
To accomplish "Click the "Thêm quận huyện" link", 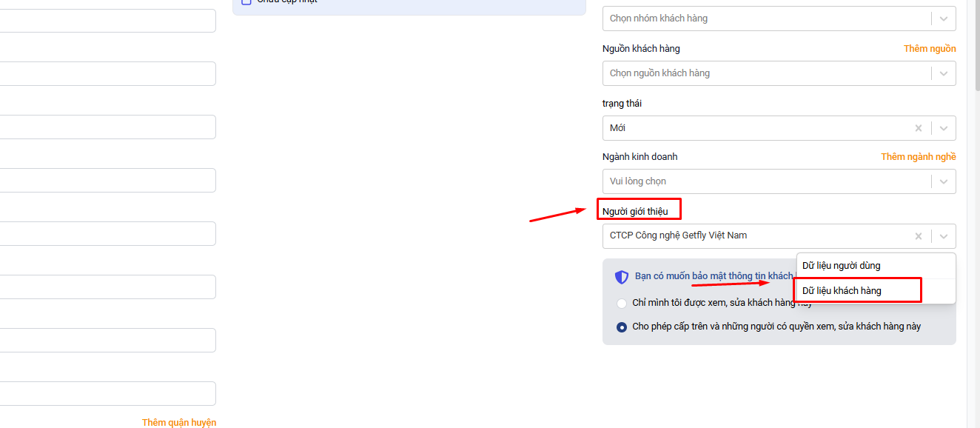I will coord(178,422).
